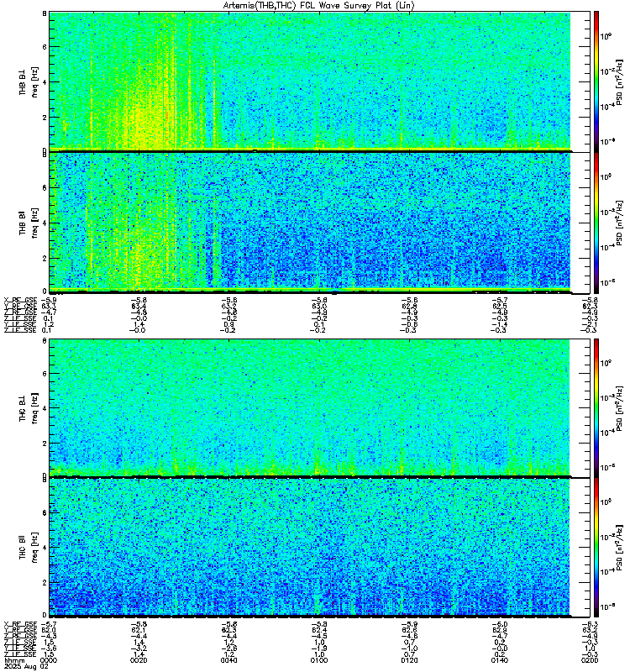
Task: Click the plot title Artemis FGL Wave Survey
Action: [x=319, y=5]
